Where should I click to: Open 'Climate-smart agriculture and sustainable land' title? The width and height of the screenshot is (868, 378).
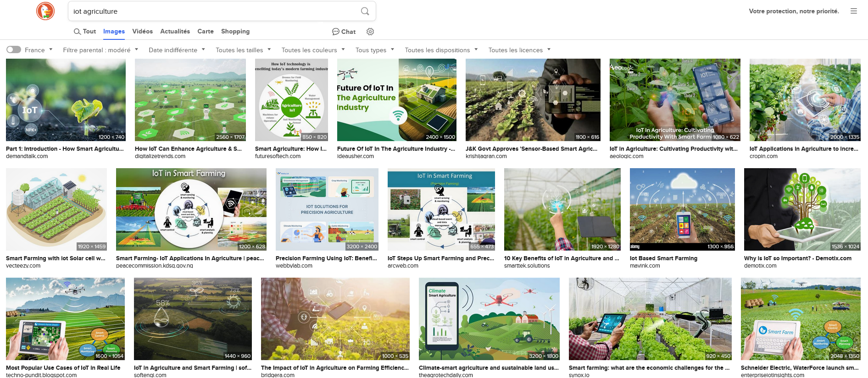(489, 368)
